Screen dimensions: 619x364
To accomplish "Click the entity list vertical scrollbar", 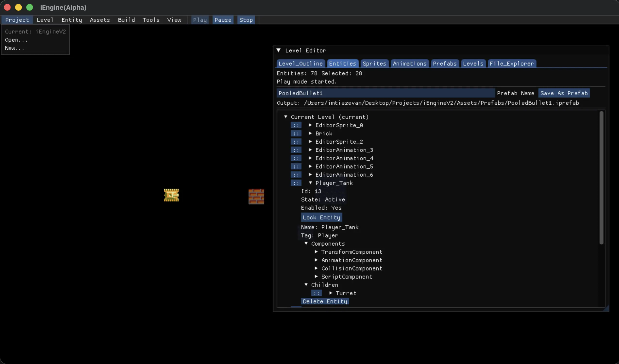I will [601, 178].
